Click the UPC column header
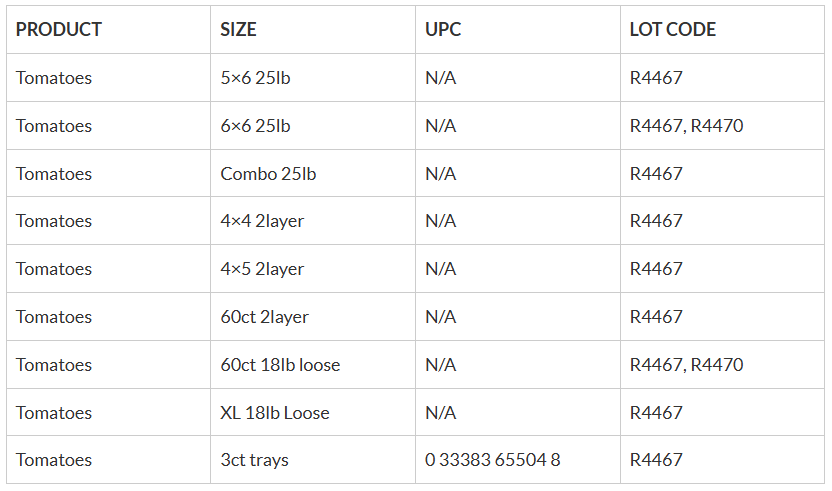Image resolution: width=832 pixels, height=491 pixels. click(443, 29)
